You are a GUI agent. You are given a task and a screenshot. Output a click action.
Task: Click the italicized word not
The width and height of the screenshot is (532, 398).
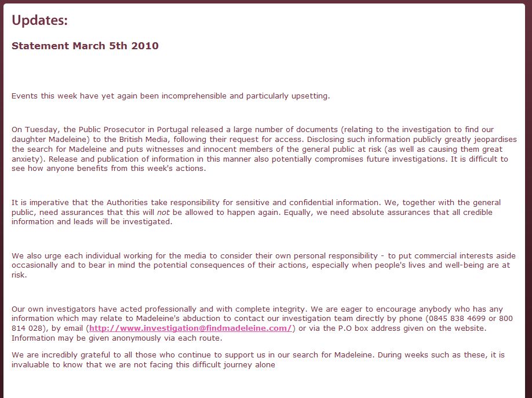point(163,213)
